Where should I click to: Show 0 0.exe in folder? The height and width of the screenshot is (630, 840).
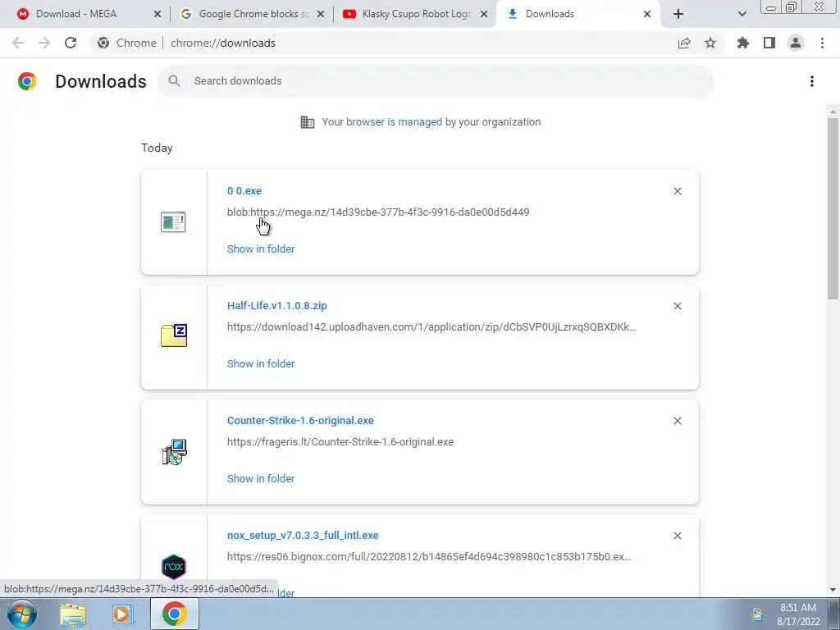(261, 249)
